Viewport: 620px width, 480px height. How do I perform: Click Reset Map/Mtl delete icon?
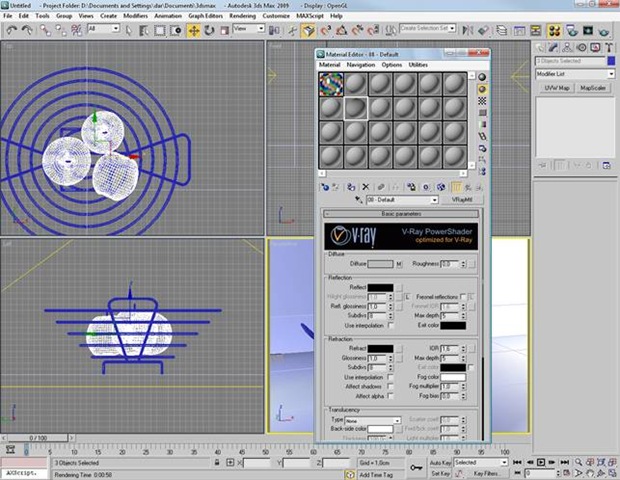tap(365, 186)
